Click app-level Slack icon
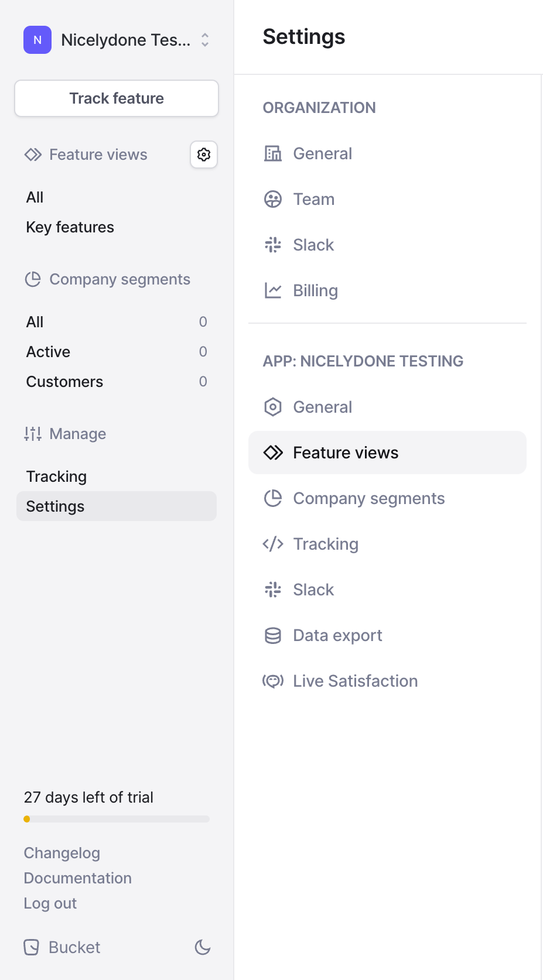 point(273,590)
